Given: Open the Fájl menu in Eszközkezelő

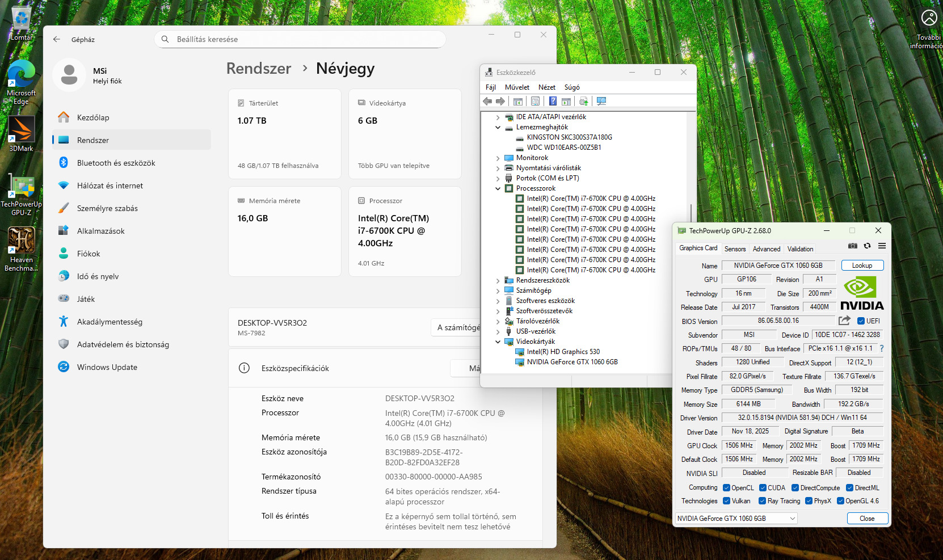Looking at the screenshot, I should tap(491, 87).
